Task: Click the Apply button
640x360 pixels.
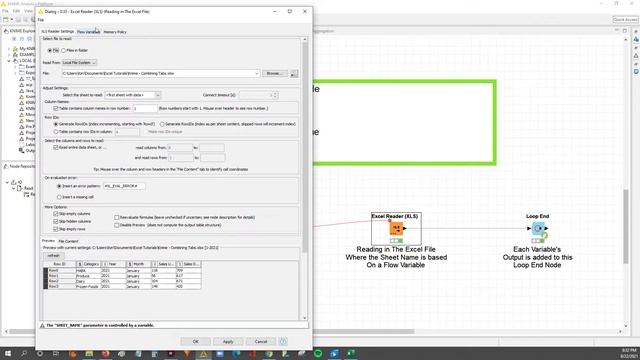Action: point(228,341)
